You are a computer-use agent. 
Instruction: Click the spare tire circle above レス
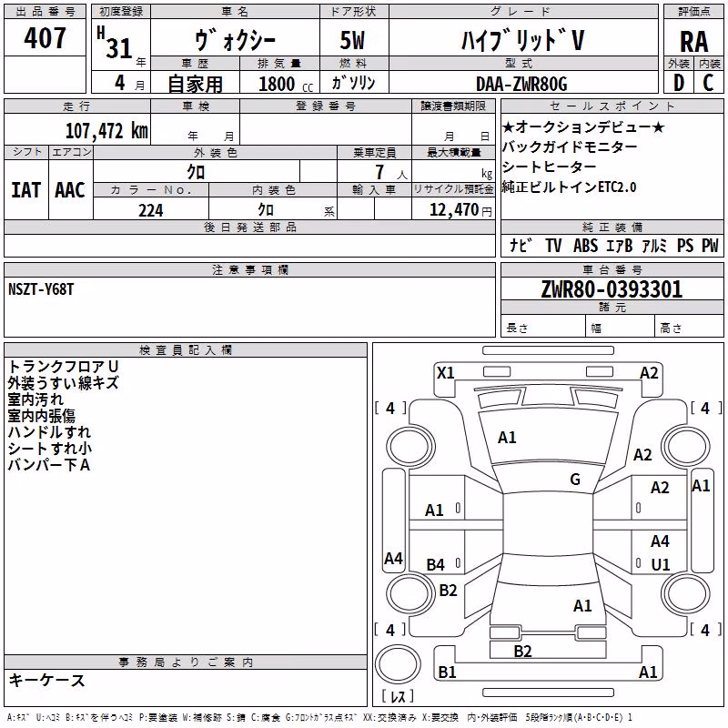click(398, 664)
